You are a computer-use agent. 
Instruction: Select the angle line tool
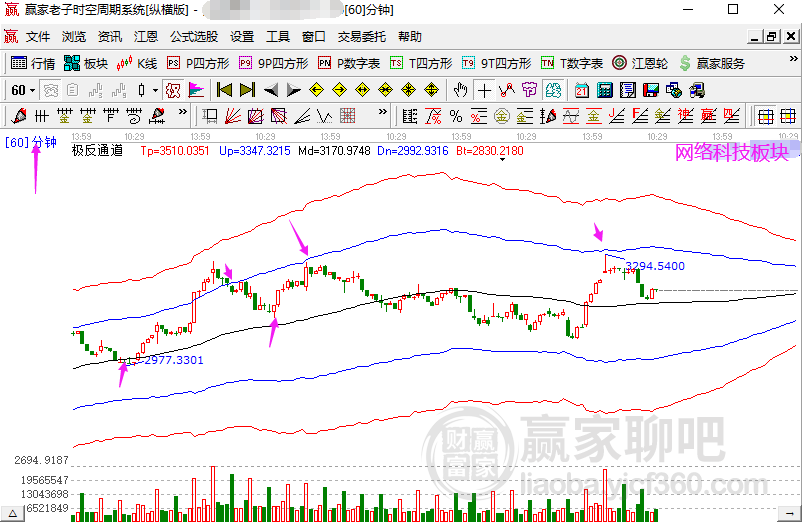point(302,116)
